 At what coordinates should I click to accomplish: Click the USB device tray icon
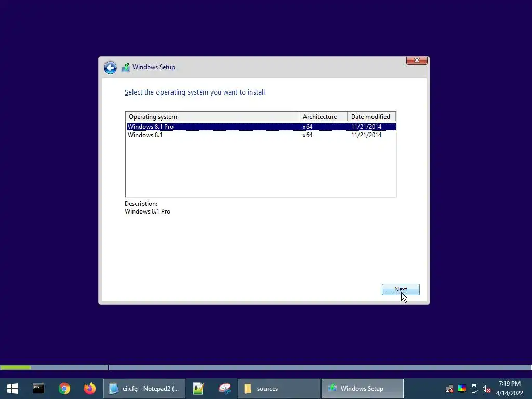pos(474,389)
